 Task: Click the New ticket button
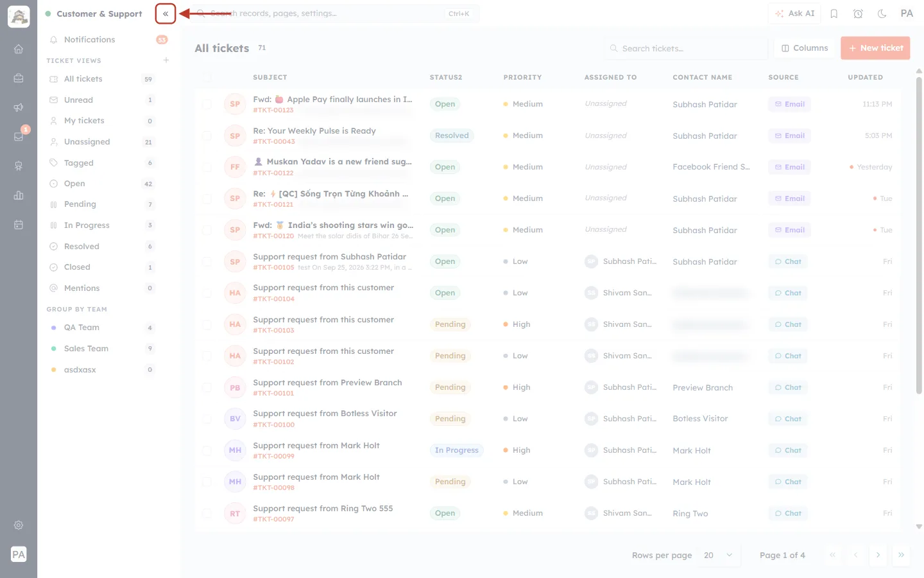click(x=875, y=48)
